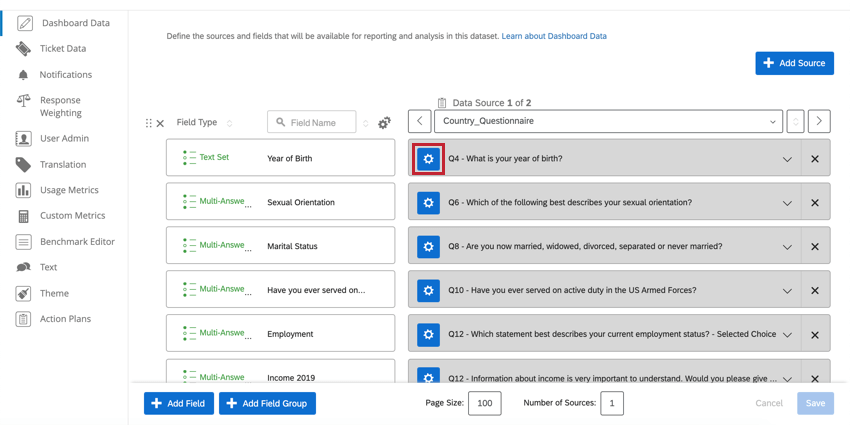Click the User Admin icon
Screen dimensions: 850x425
[23, 138]
